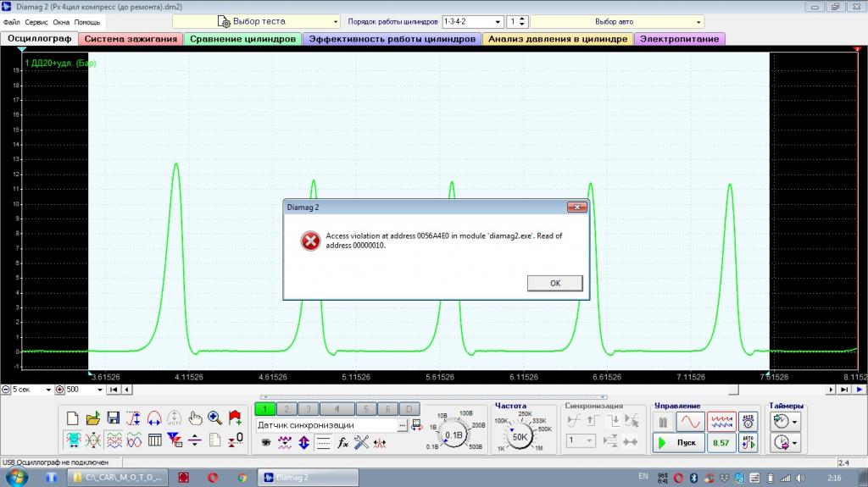Open the Сервис menu
This screenshot has width=868, height=487.
coord(36,22)
